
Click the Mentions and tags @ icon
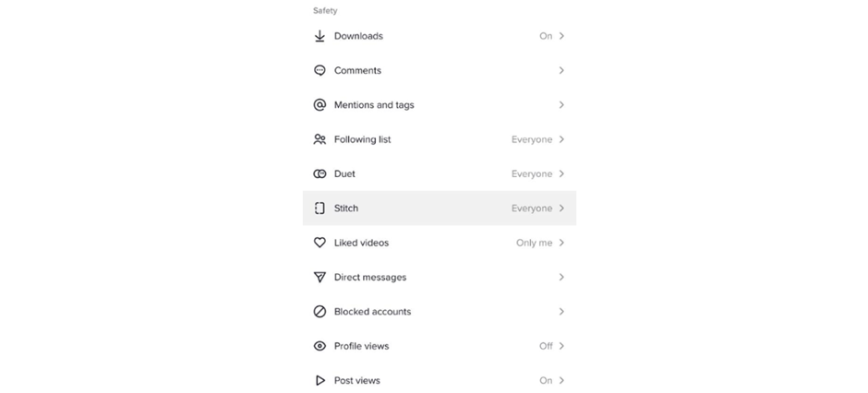(319, 105)
